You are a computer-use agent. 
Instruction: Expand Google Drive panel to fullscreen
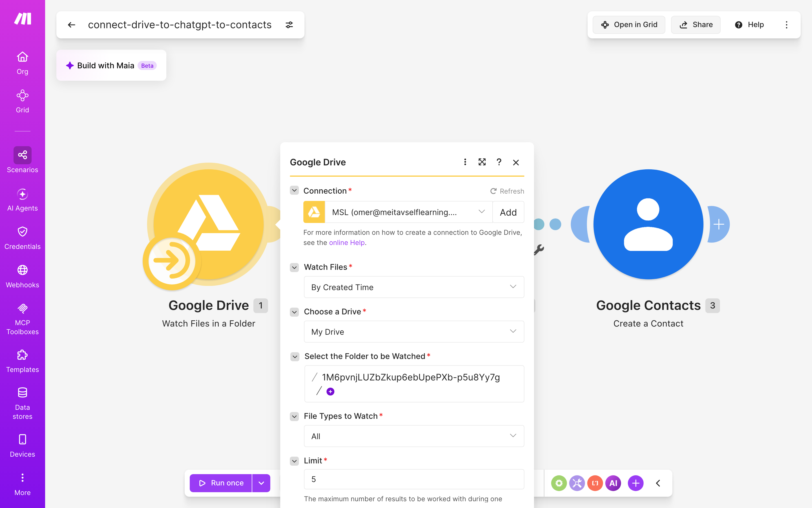482,162
